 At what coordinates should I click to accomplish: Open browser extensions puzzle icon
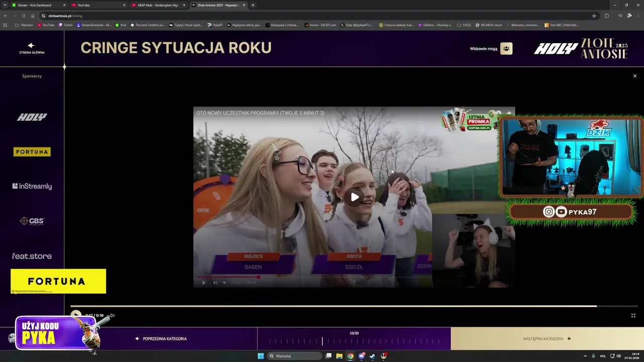pyautogui.click(x=607, y=16)
